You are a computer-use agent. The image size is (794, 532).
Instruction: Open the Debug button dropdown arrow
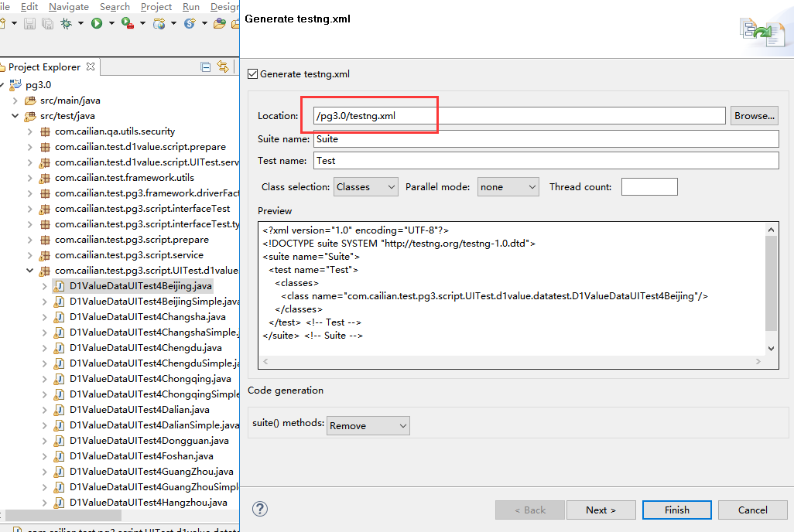pyautogui.click(x=80, y=23)
